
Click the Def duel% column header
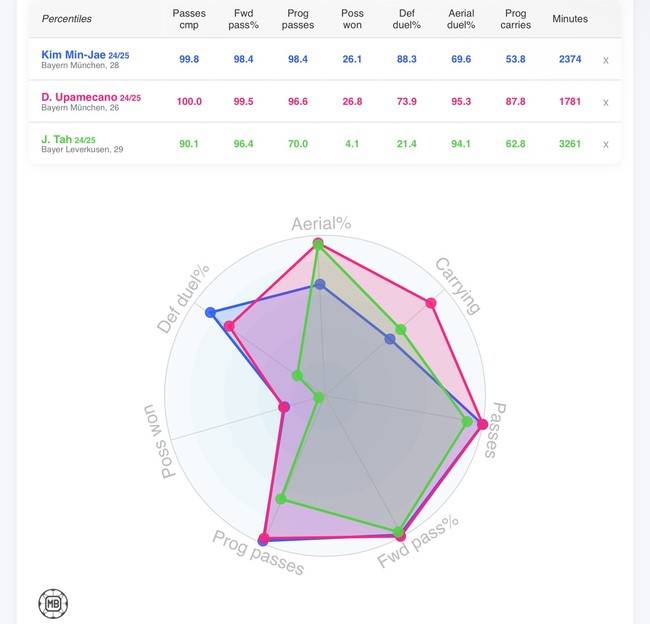pos(407,18)
